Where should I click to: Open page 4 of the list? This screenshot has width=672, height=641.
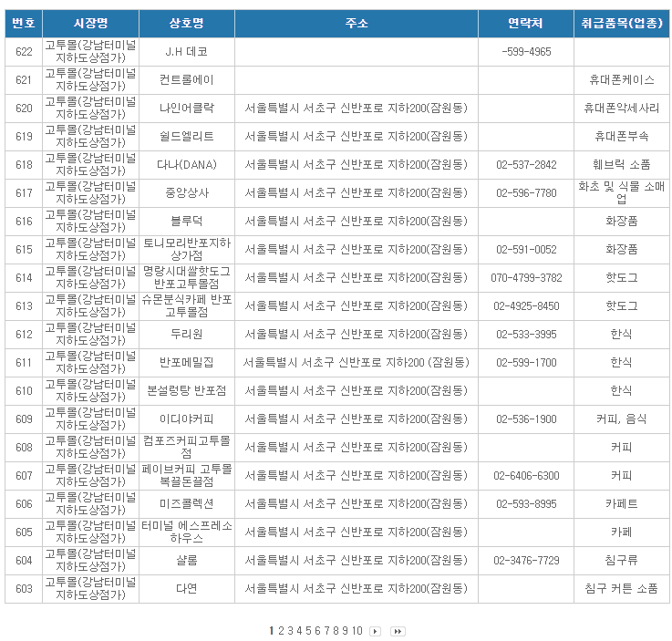point(299,631)
